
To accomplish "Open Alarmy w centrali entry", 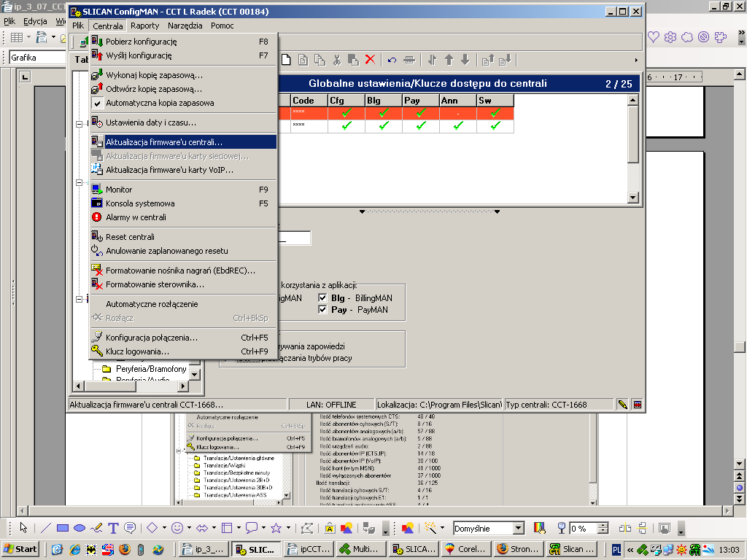I will [x=183, y=217].
